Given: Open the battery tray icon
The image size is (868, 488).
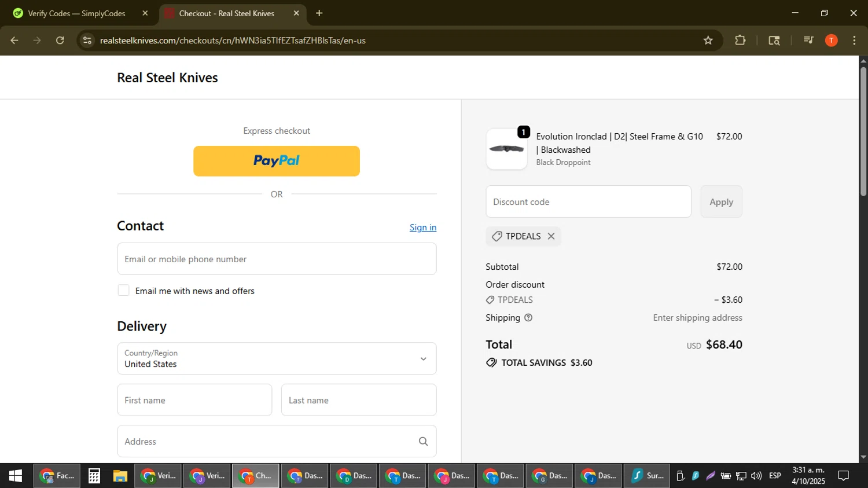Looking at the screenshot, I should coord(726,476).
